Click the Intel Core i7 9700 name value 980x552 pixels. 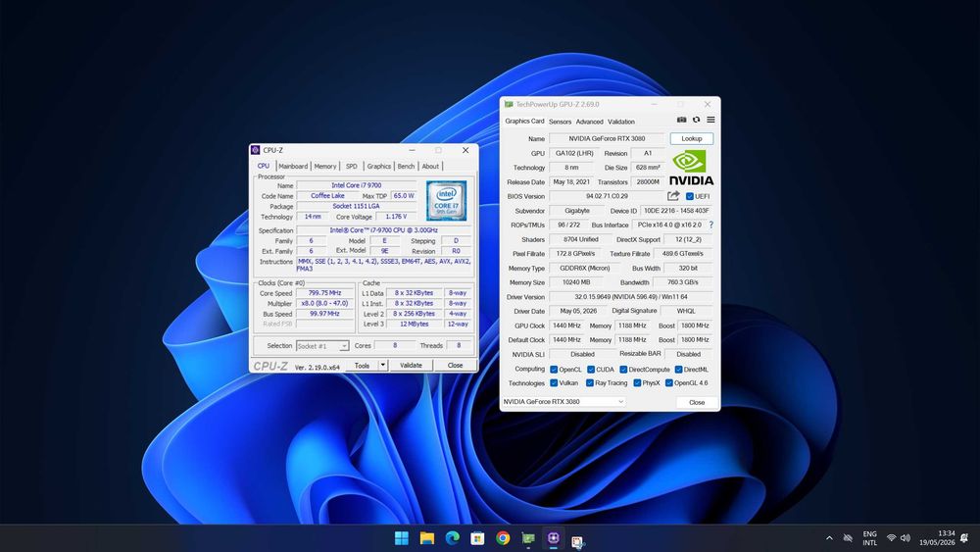(x=357, y=185)
